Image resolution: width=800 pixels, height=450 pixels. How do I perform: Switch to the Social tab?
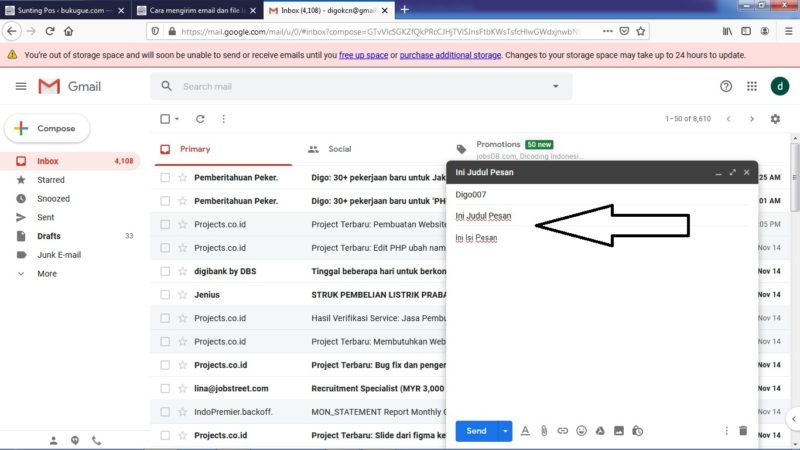point(372,149)
